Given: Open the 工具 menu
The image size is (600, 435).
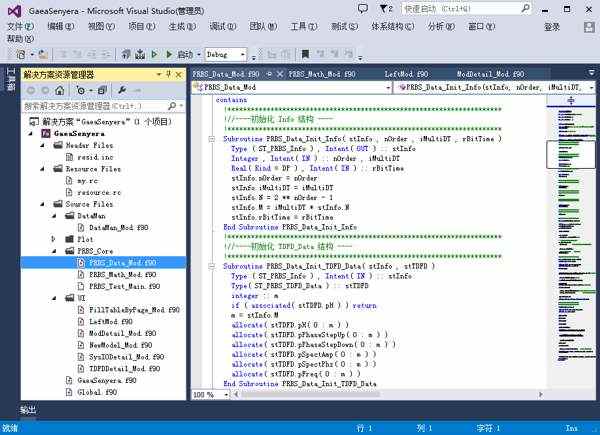Looking at the screenshot, I should pyautogui.click(x=304, y=26).
